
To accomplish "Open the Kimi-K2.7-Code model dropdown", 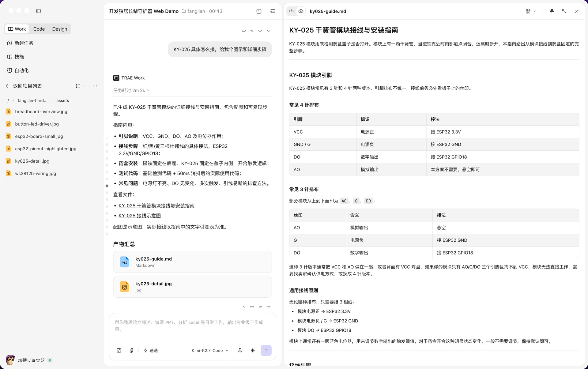I will click(210, 351).
